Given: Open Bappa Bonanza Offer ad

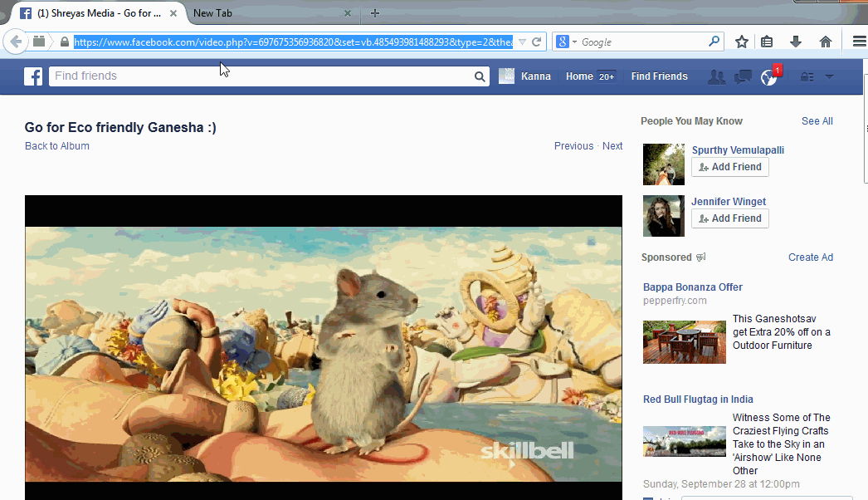Looking at the screenshot, I should click(x=693, y=287).
